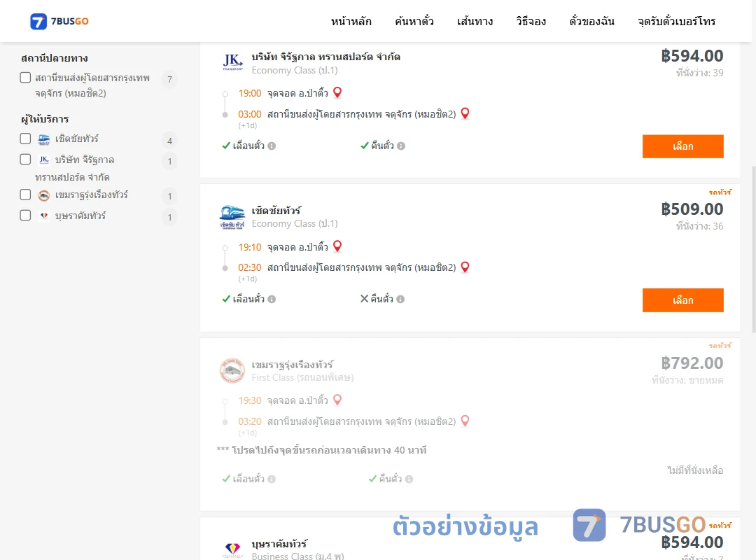The height and width of the screenshot is (560, 756).
Task: Click เชิดชัยทัวร์ logo on ฿509 card
Action: tap(232, 217)
